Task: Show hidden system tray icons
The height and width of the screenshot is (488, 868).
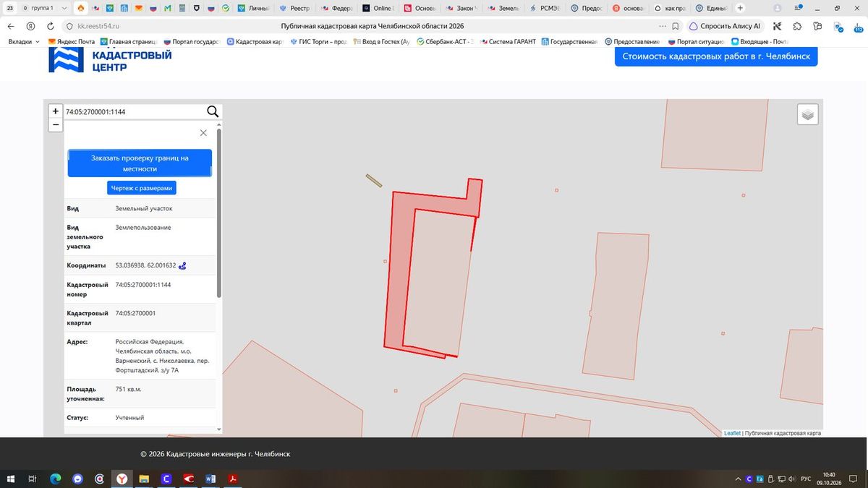Action: click(x=738, y=479)
